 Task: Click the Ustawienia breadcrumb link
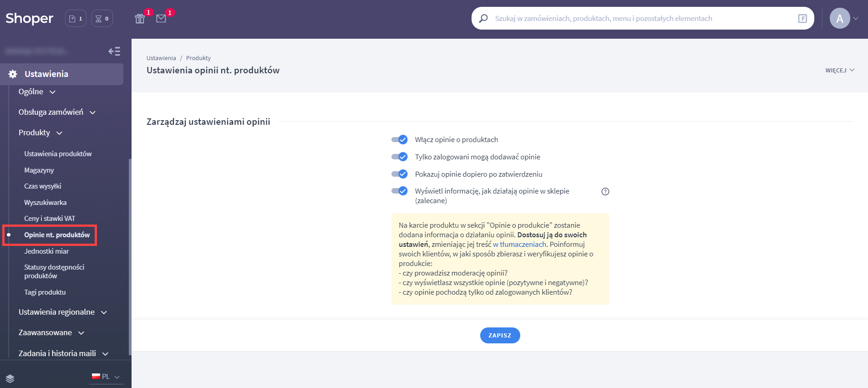click(x=161, y=58)
